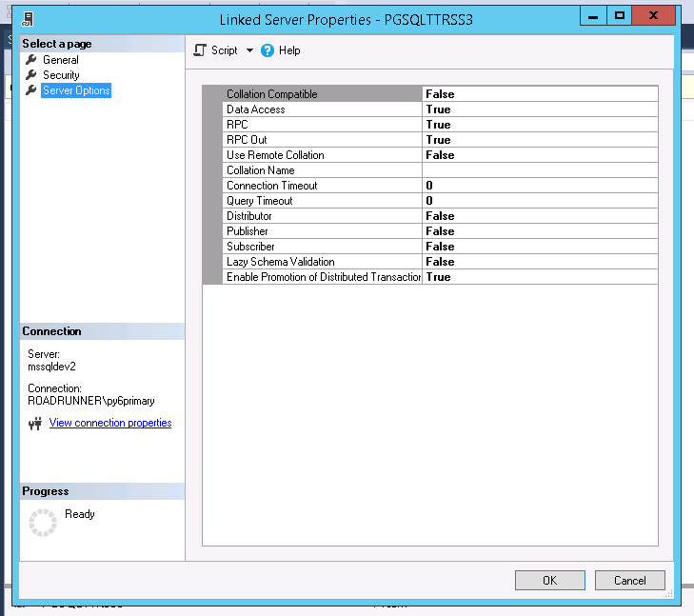This screenshot has width=694, height=616.
Task: Click the wrench icon beside Security
Action: (30, 75)
